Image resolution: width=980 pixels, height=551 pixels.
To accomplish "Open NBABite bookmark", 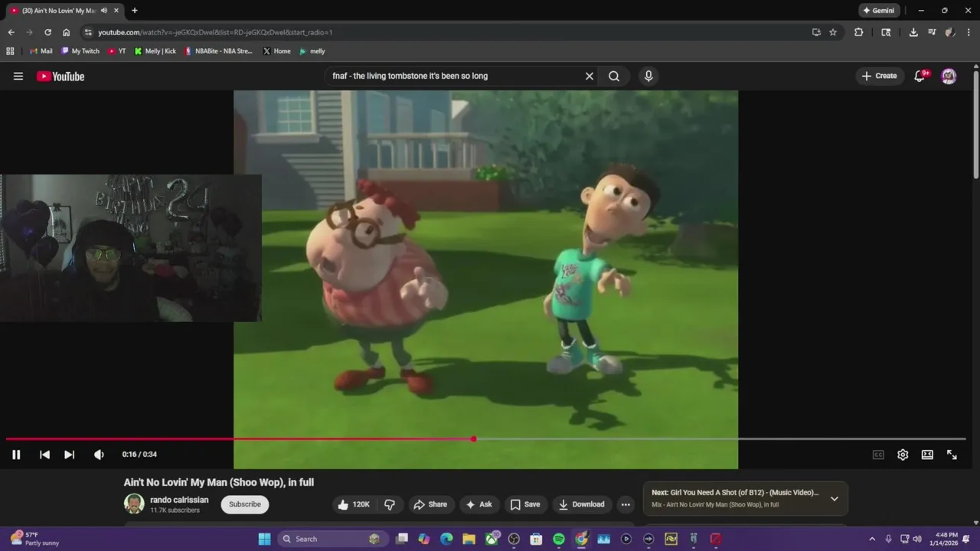I will click(218, 51).
